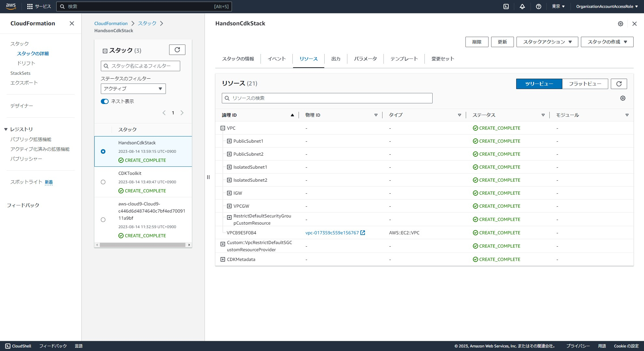644x351 pixels.
Task: Switch to the テンプレート tab
Action: [x=404, y=59]
